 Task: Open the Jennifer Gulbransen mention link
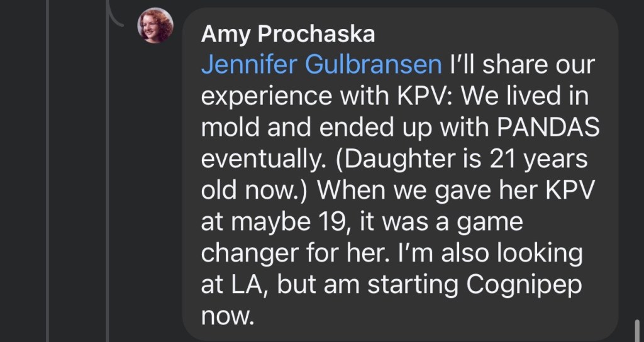(323, 65)
